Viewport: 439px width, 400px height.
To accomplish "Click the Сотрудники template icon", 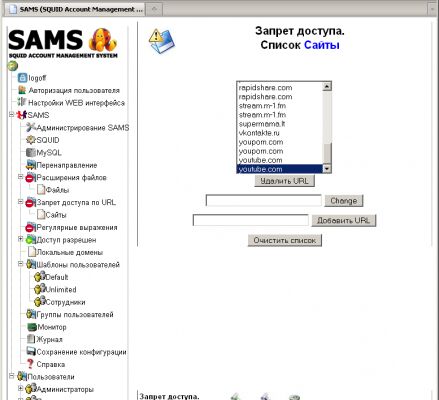I will click(40, 302).
